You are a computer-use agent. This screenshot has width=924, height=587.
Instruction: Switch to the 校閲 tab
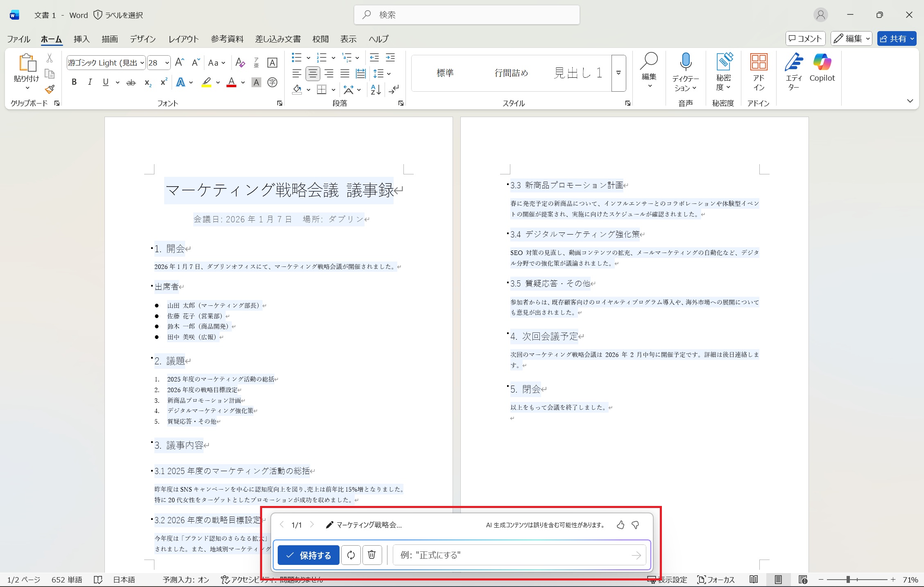tap(320, 39)
